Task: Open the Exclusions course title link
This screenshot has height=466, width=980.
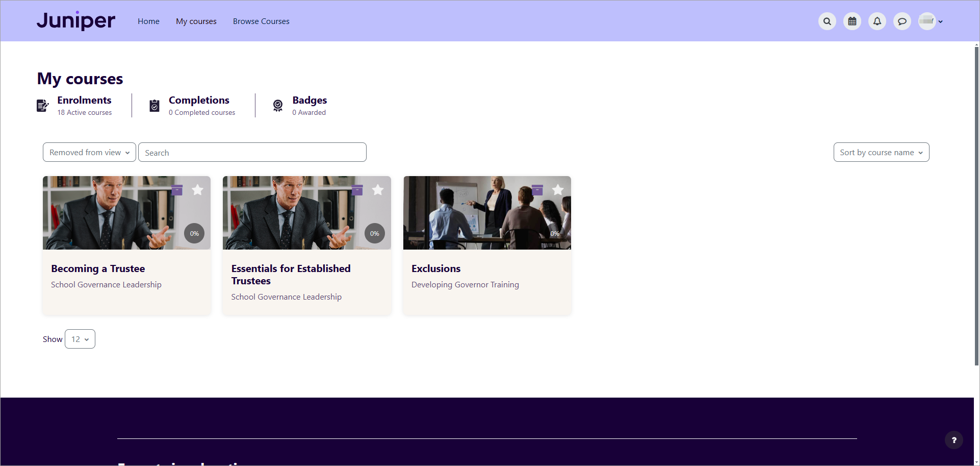Action: 436,268
